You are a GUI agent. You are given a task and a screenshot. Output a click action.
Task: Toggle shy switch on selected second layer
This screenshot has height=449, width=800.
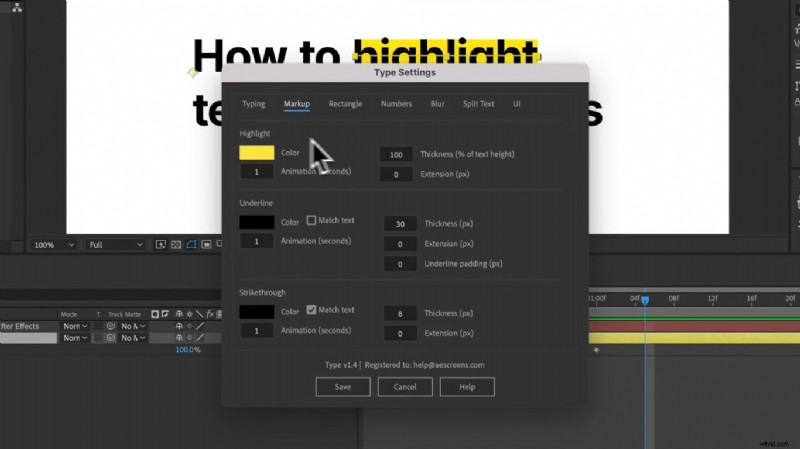(179, 337)
